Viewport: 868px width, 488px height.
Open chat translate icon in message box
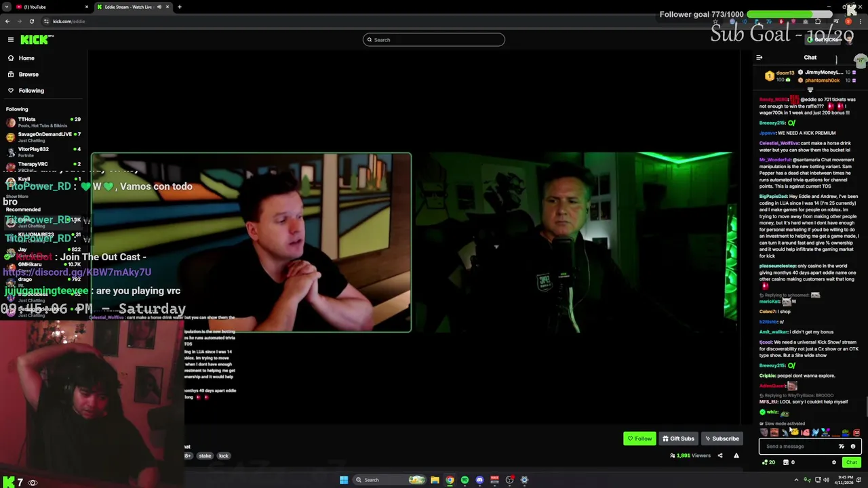(x=842, y=447)
